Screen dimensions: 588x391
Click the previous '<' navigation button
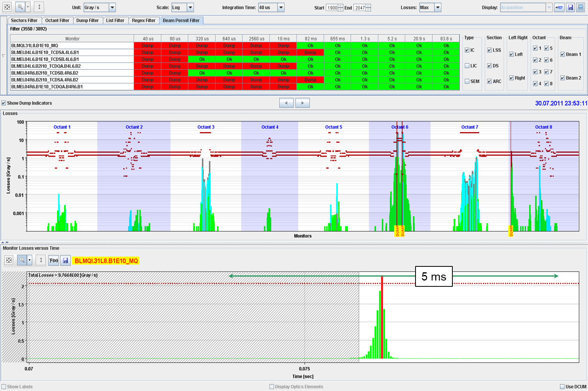[x=286, y=103]
